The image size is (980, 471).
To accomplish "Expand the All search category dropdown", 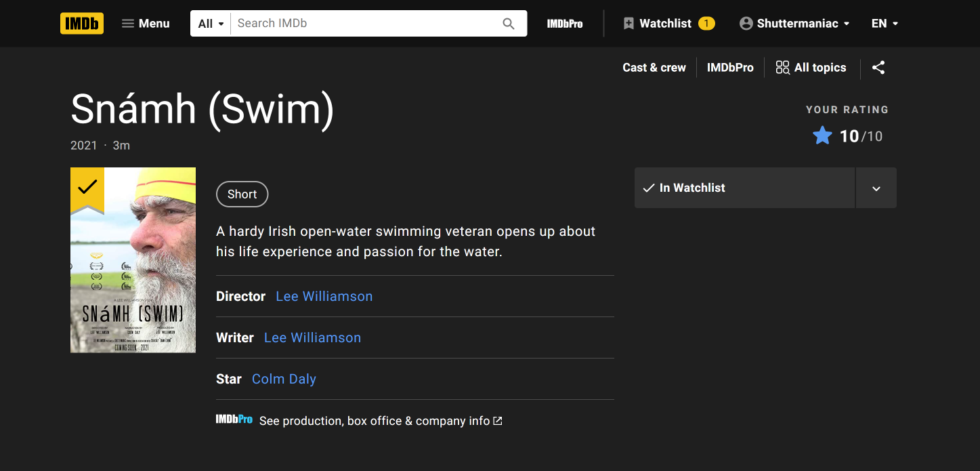I will click(x=211, y=23).
